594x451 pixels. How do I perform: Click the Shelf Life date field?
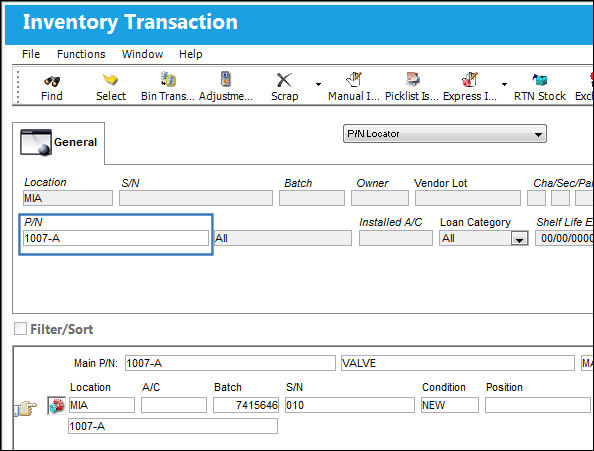(564, 238)
